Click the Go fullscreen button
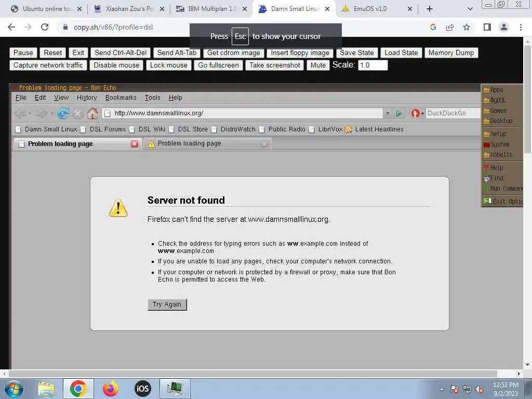532x399 pixels. tap(219, 65)
